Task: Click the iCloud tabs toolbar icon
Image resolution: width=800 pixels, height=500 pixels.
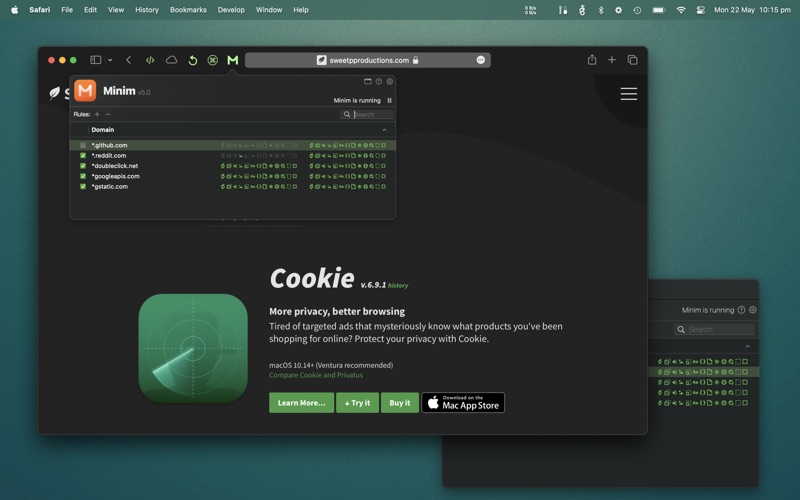Action: tap(171, 60)
